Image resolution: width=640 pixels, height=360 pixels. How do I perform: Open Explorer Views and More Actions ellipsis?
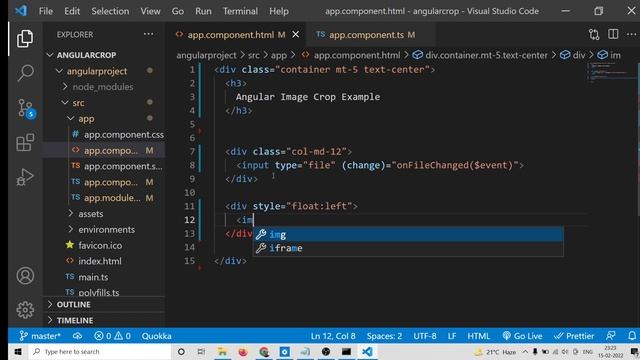149,34
